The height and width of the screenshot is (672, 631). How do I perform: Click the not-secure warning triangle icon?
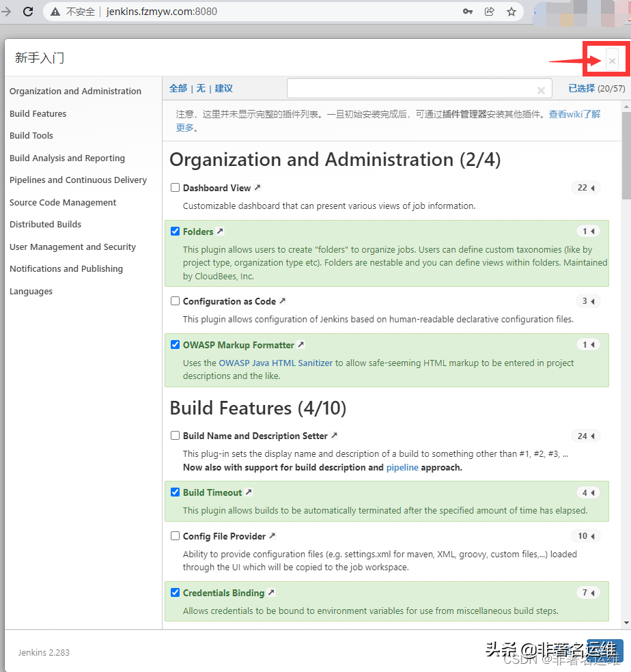pos(55,12)
